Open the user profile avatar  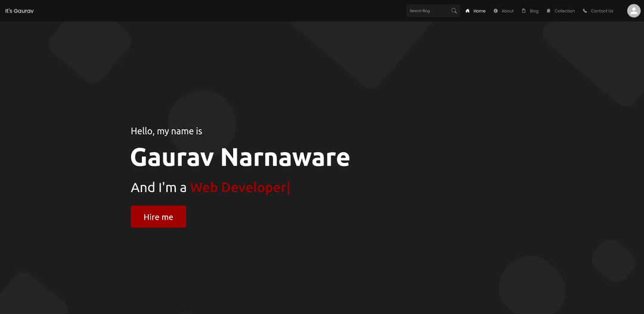[x=634, y=11]
